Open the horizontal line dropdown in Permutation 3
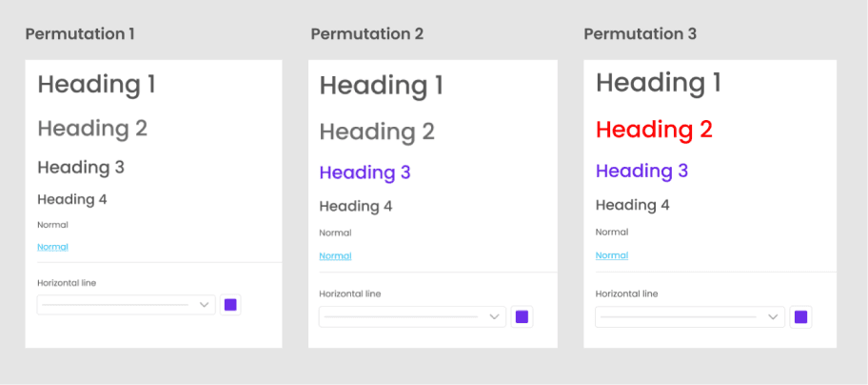 click(x=690, y=317)
